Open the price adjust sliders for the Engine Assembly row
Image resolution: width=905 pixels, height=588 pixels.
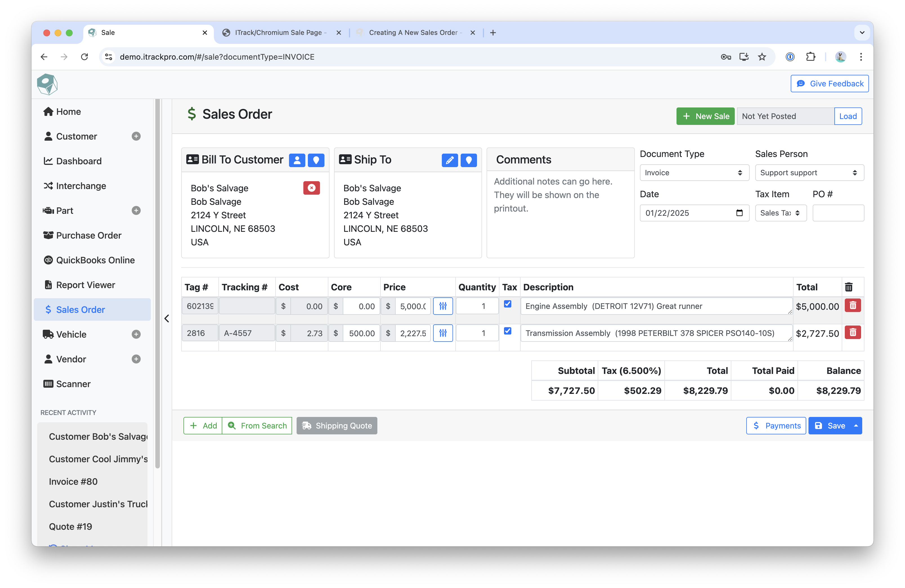(x=443, y=306)
